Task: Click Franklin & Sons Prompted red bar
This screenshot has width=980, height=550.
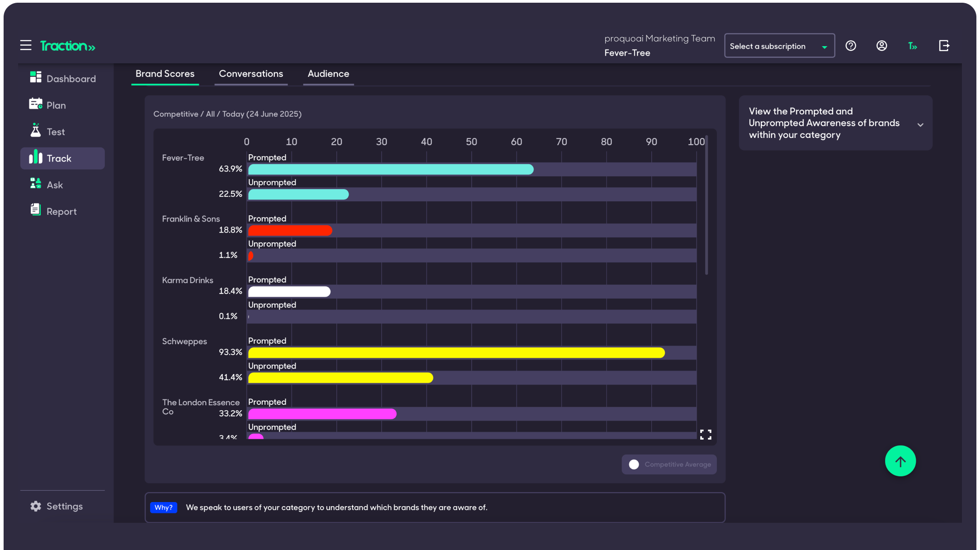Action: (290, 231)
